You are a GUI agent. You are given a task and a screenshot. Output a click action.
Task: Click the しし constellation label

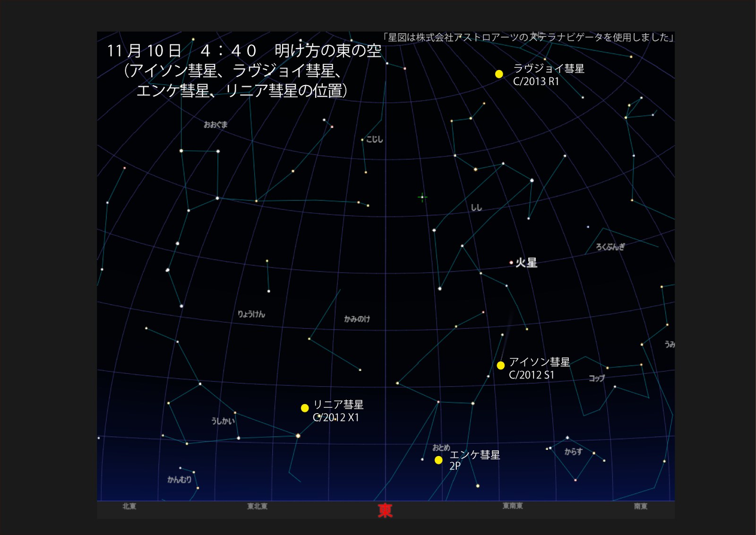(x=476, y=207)
